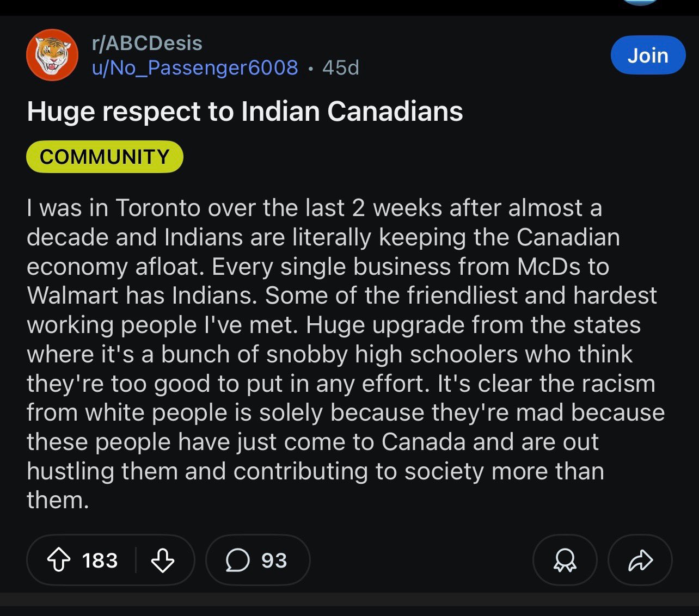Share the post with the arrow icon

coord(640,560)
